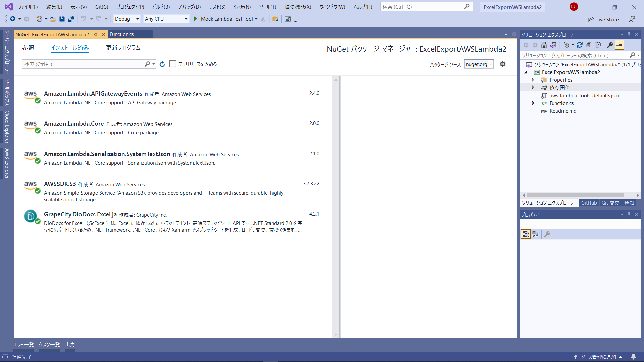
Task: Open the エラー一覧 error list panel
Action: [x=23, y=345]
